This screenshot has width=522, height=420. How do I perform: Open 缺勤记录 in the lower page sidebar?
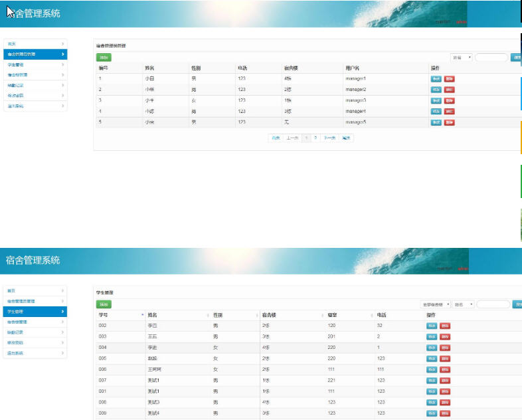click(35, 332)
